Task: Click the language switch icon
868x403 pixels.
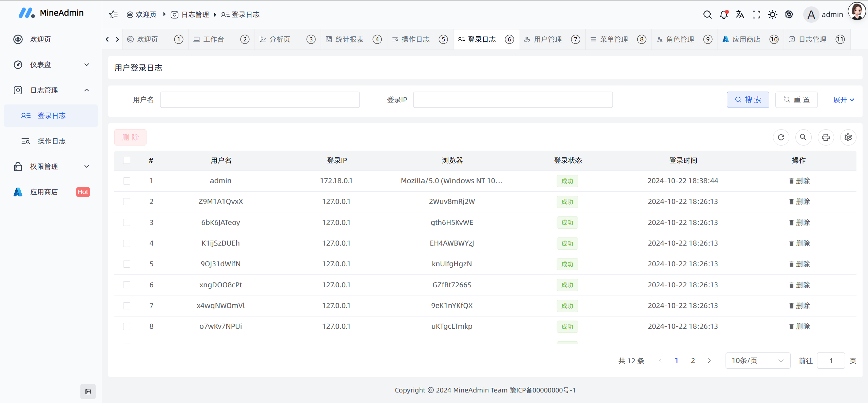Action: [740, 14]
